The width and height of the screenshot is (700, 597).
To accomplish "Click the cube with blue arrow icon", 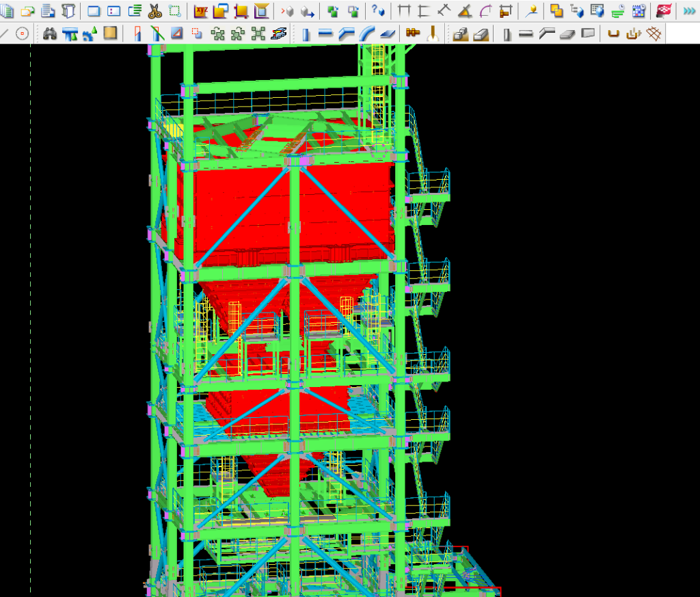I will (x=308, y=11).
